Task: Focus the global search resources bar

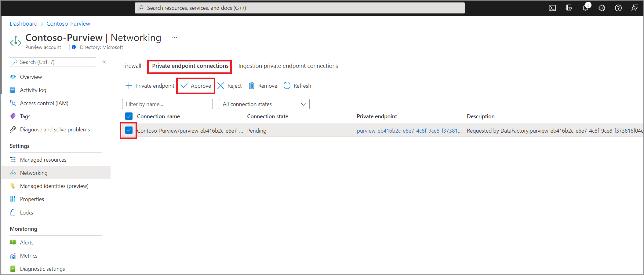Action: click(x=300, y=8)
